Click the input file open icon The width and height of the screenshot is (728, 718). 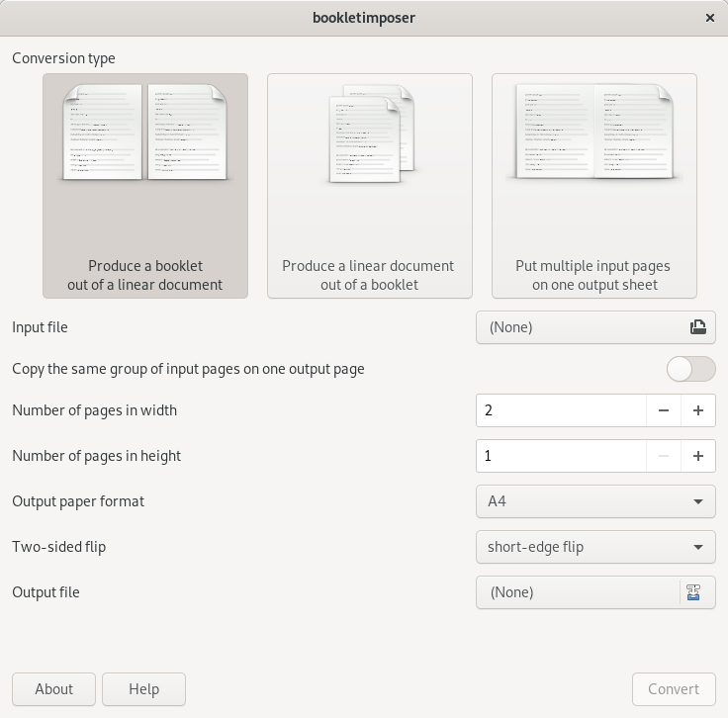697,327
